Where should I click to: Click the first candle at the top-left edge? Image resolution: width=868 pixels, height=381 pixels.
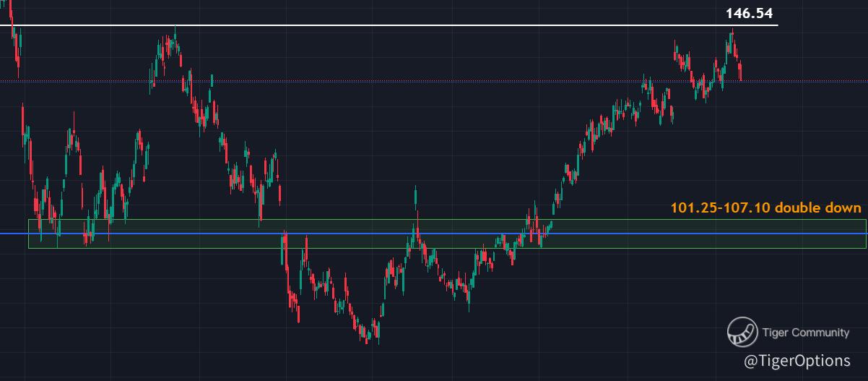12,16
